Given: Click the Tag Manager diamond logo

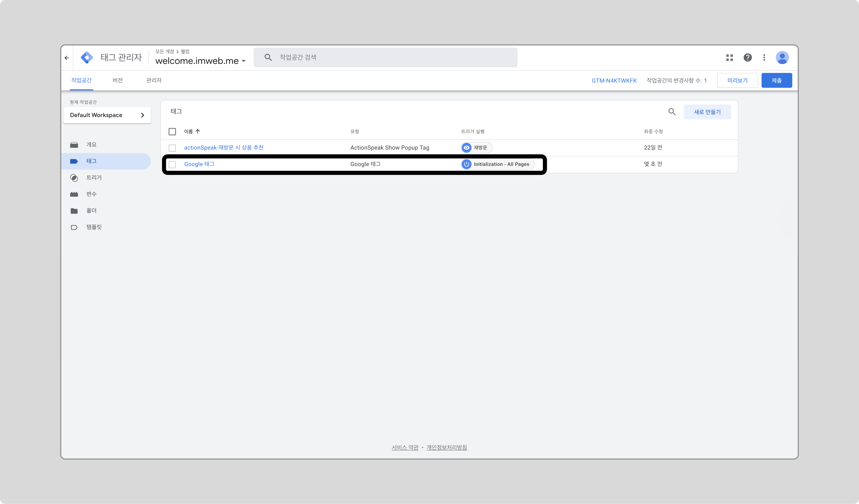Looking at the screenshot, I should (87, 58).
